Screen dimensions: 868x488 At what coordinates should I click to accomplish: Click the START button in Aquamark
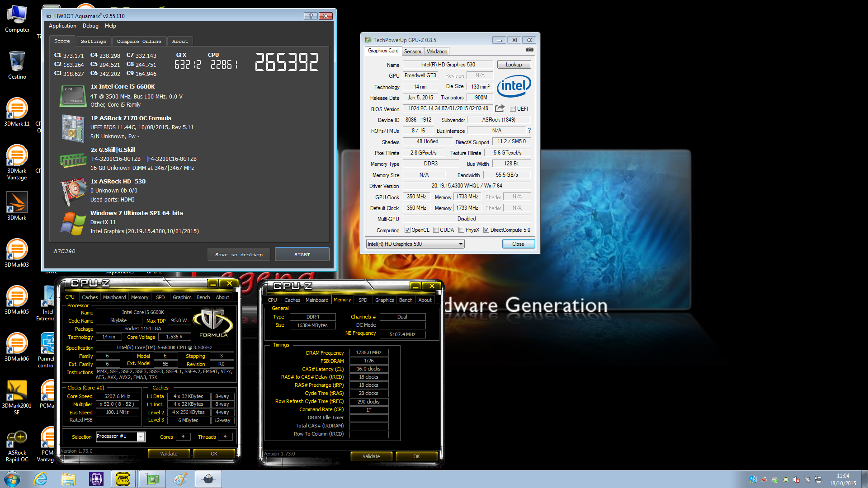click(x=302, y=254)
